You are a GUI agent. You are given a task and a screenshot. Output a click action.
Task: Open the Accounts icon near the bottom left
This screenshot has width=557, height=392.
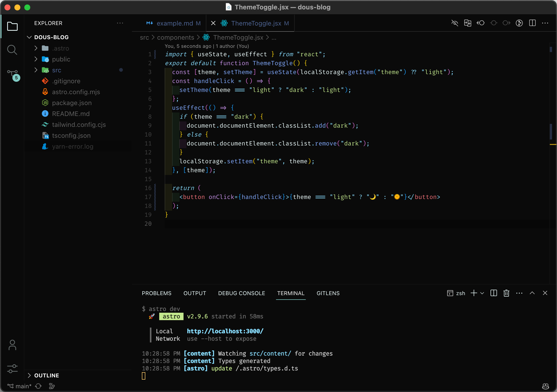click(x=12, y=345)
